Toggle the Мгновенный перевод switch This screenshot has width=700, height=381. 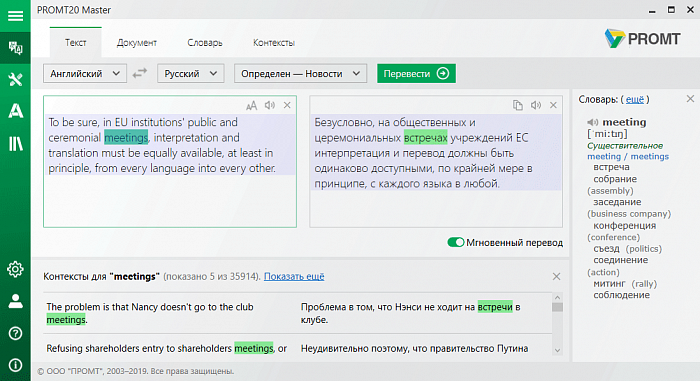tap(456, 243)
